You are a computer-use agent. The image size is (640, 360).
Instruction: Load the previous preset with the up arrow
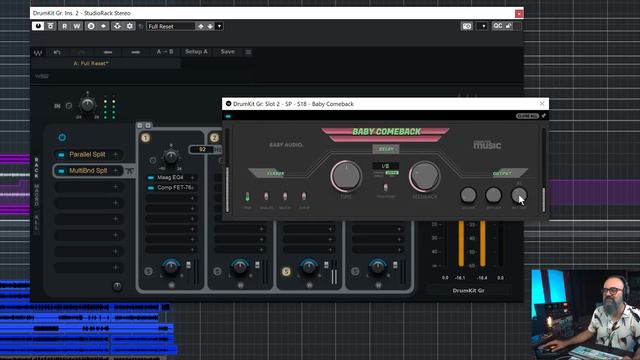tap(200, 26)
